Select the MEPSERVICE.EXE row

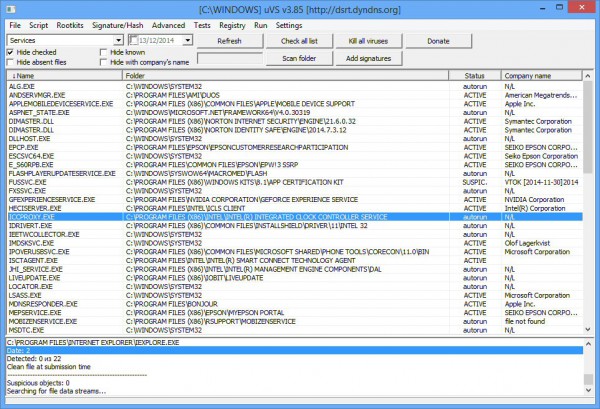click(295, 313)
